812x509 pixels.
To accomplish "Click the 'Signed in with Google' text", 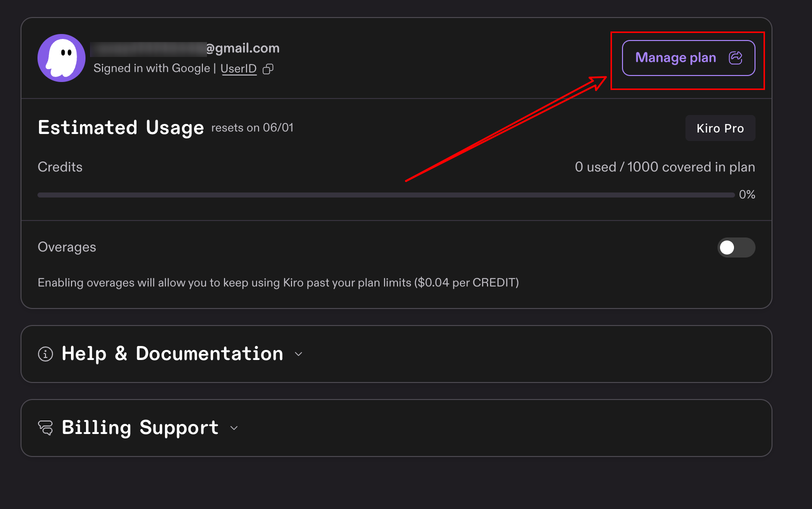I will coord(151,68).
